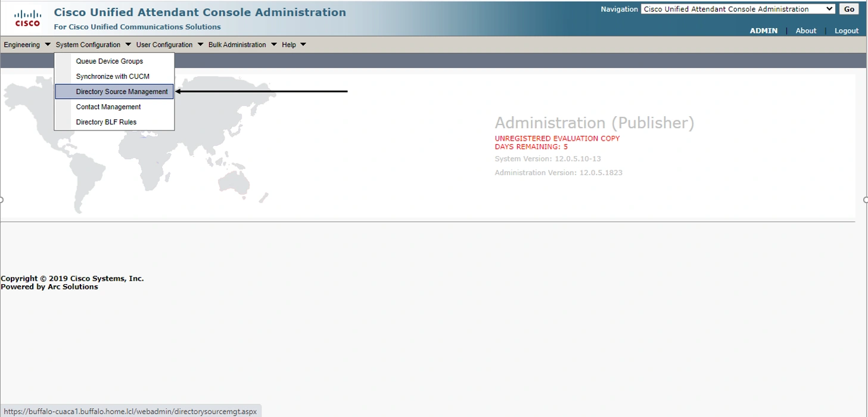This screenshot has height=417, width=868.
Task: Click the 'Copyright © 2019 Cisco Systems, Inc.' line
Action: tap(72, 278)
